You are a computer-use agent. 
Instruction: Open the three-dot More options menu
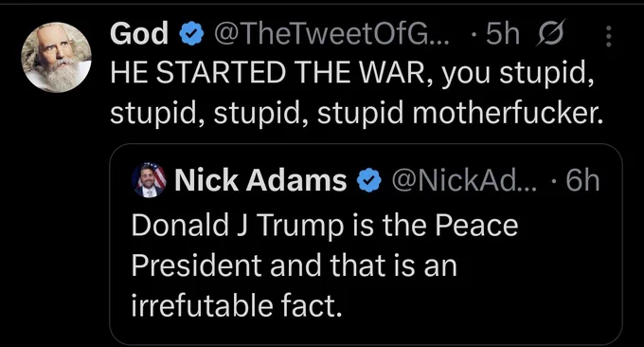point(609,36)
